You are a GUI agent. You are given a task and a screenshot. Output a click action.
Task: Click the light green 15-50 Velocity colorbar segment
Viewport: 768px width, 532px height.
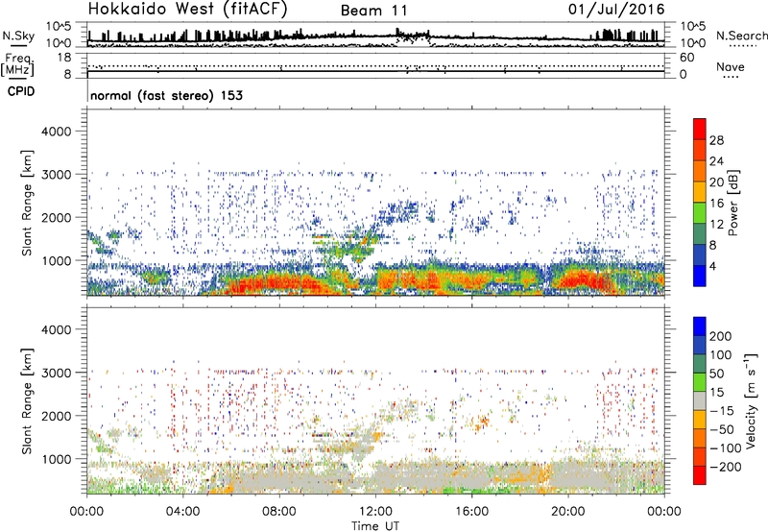point(700,382)
